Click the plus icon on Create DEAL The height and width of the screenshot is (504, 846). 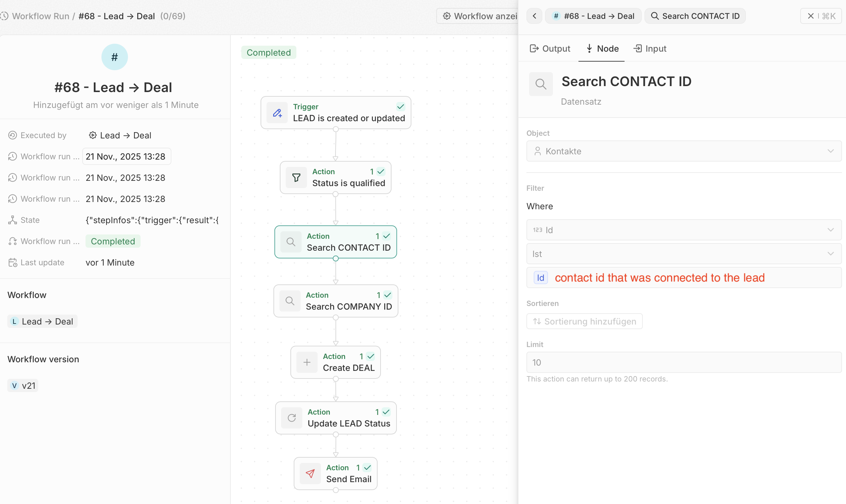[x=307, y=362]
